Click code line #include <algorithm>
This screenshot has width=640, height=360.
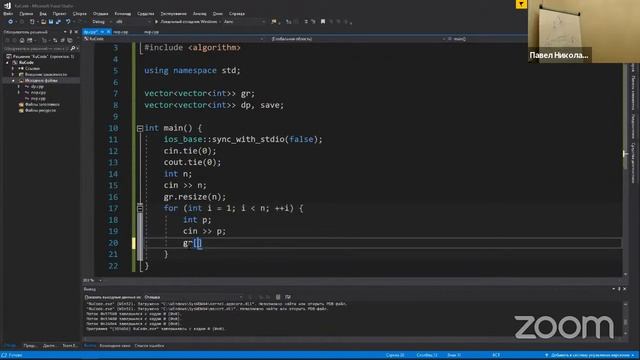point(192,48)
